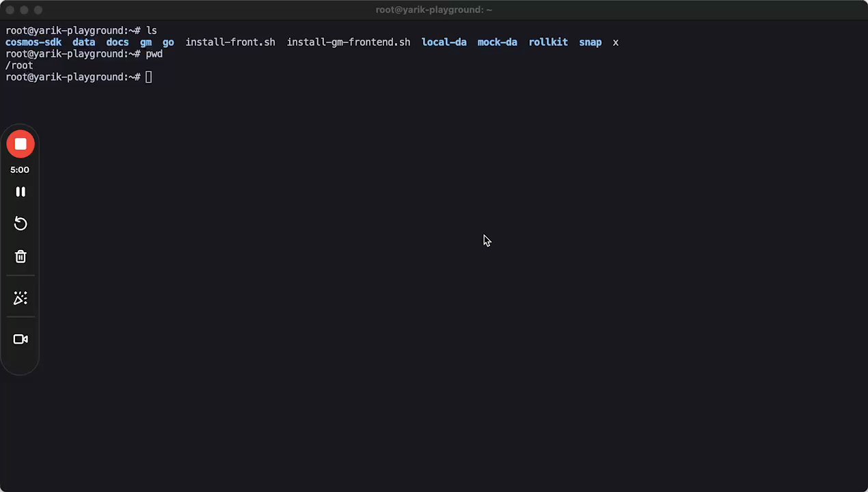
Task: Click the install-front.sh file name
Action: coord(230,42)
